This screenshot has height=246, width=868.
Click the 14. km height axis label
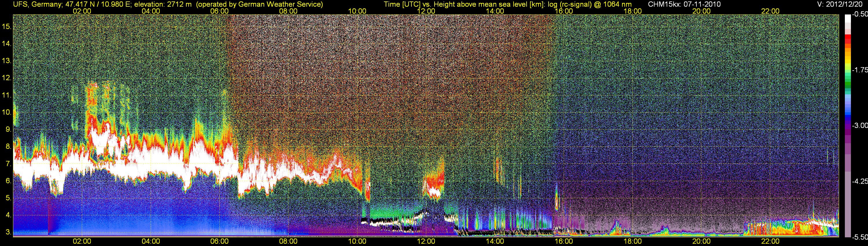pos(7,43)
